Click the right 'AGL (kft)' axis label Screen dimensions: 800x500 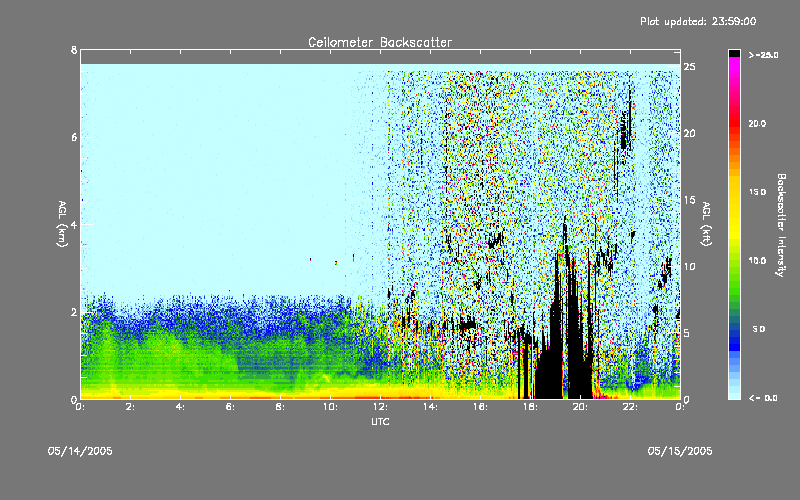[x=706, y=224]
